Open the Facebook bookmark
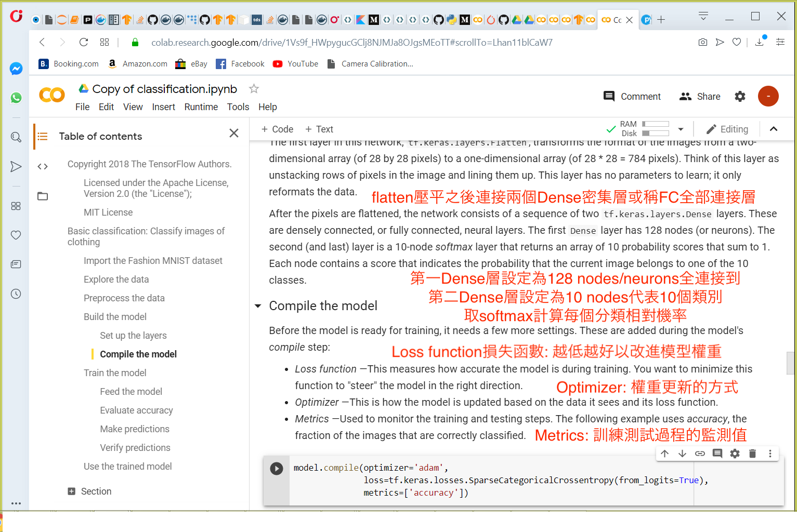The image size is (797, 532). tap(240, 63)
